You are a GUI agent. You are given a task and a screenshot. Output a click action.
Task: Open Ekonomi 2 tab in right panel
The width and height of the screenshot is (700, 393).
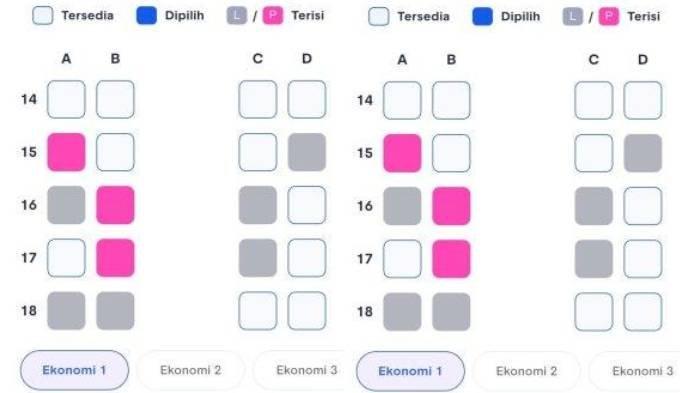click(526, 371)
